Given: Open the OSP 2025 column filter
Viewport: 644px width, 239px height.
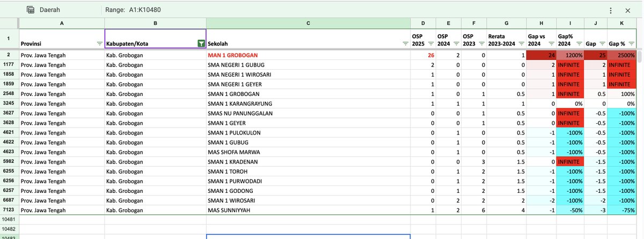Looking at the screenshot, I should 431,43.
